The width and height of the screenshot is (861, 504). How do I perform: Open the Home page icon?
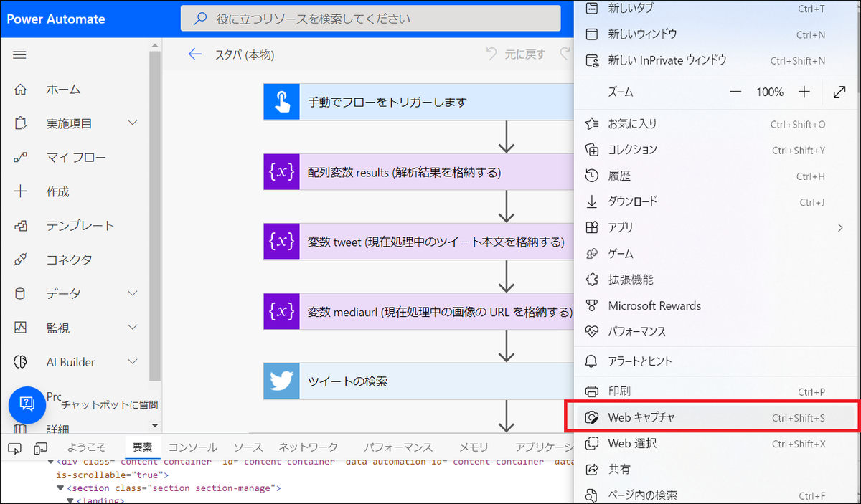(x=20, y=90)
